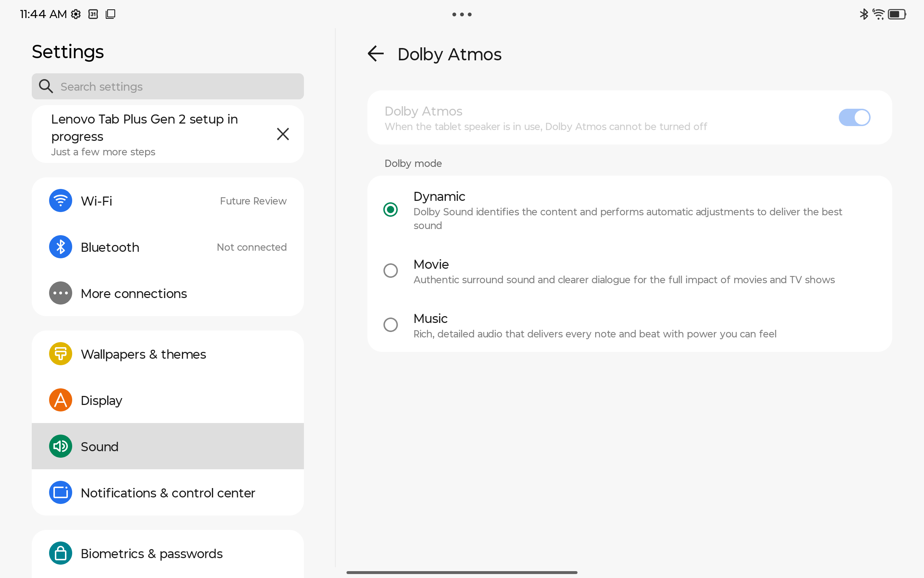Select the Movie Dolby mode
Screen dimensions: 924x578
click(629, 271)
